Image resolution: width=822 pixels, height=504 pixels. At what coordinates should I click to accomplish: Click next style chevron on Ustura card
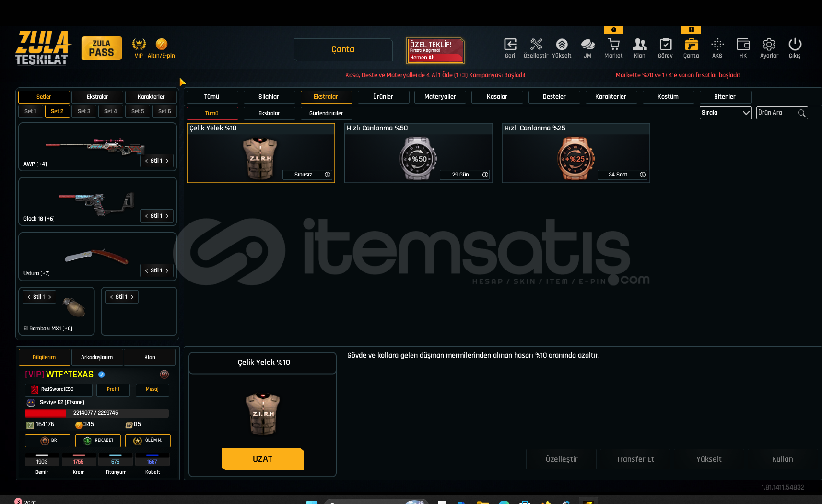click(167, 270)
